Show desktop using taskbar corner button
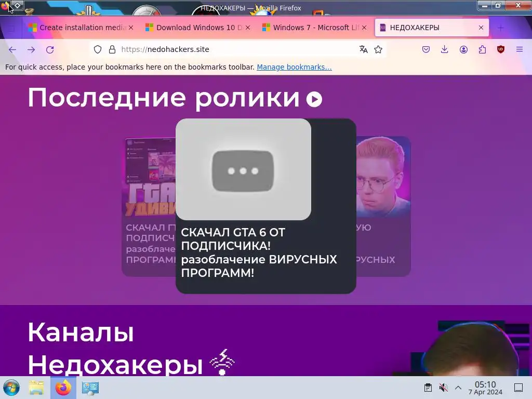 (x=518, y=388)
